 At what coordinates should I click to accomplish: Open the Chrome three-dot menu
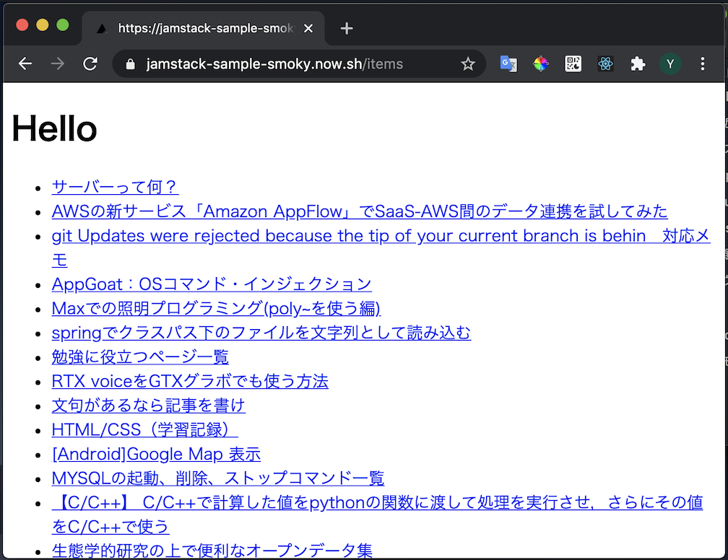pyautogui.click(x=703, y=64)
